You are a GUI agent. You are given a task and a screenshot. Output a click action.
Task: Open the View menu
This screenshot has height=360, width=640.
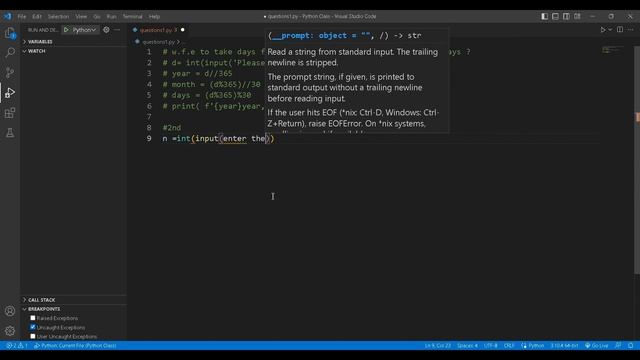coord(81,16)
